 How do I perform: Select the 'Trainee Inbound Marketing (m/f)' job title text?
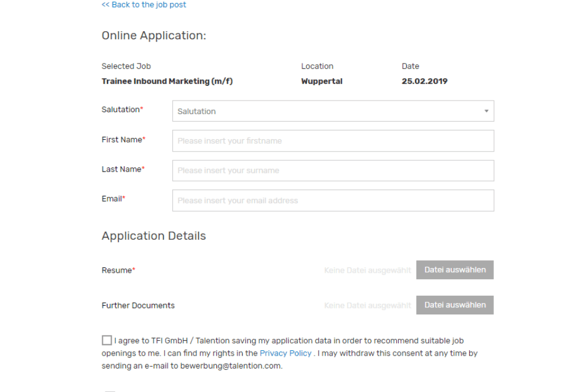click(x=167, y=81)
